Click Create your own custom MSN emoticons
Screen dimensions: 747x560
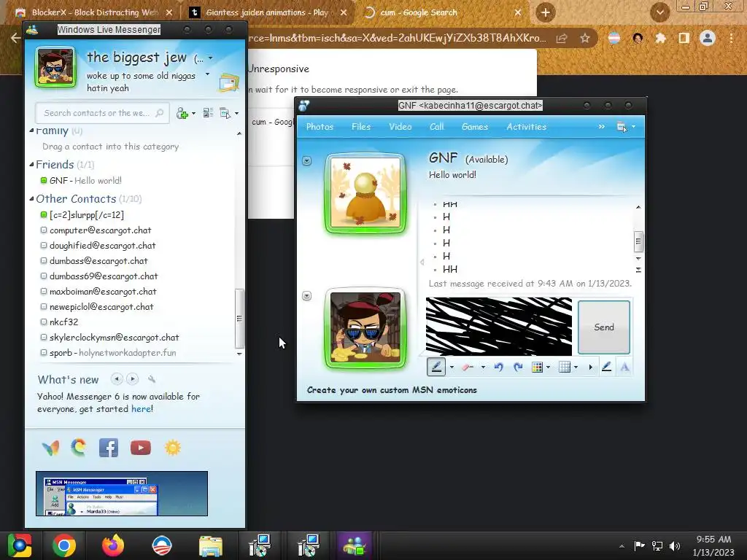click(x=392, y=390)
